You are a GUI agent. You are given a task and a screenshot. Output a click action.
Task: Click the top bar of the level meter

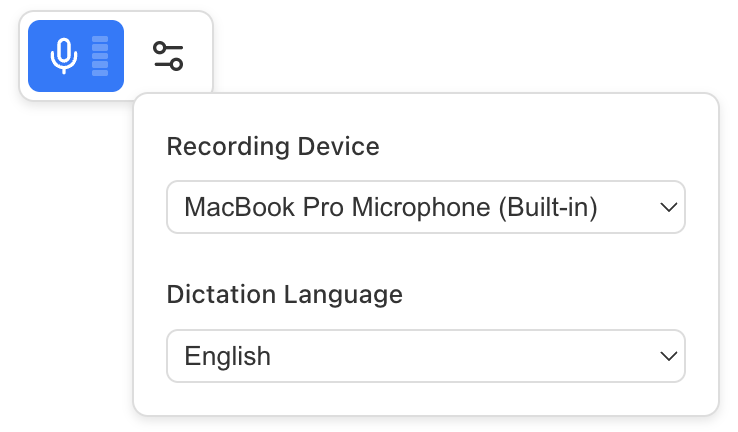[x=100, y=40]
